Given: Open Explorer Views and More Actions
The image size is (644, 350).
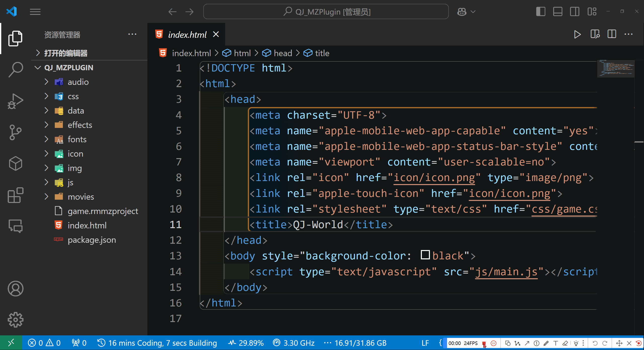Looking at the screenshot, I should point(132,34).
